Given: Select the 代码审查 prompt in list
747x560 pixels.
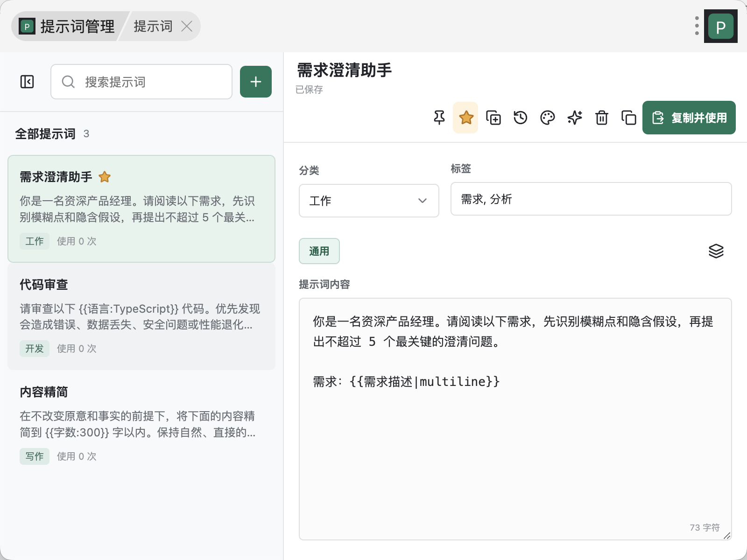Looking at the screenshot, I should pyautogui.click(x=141, y=316).
